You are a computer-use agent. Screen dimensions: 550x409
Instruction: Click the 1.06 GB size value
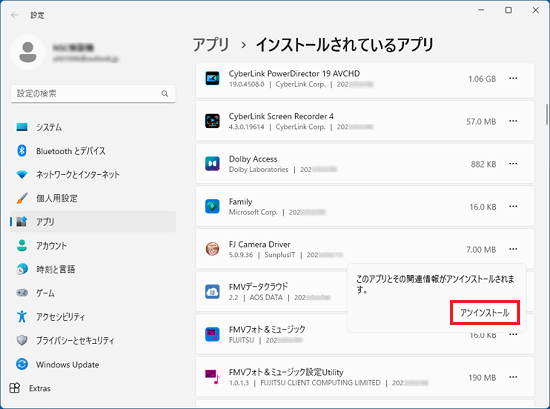pos(482,79)
